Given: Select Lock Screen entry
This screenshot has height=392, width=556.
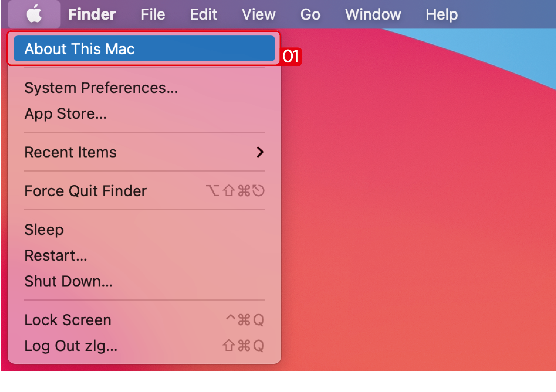Looking at the screenshot, I should [x=68, y=320].
